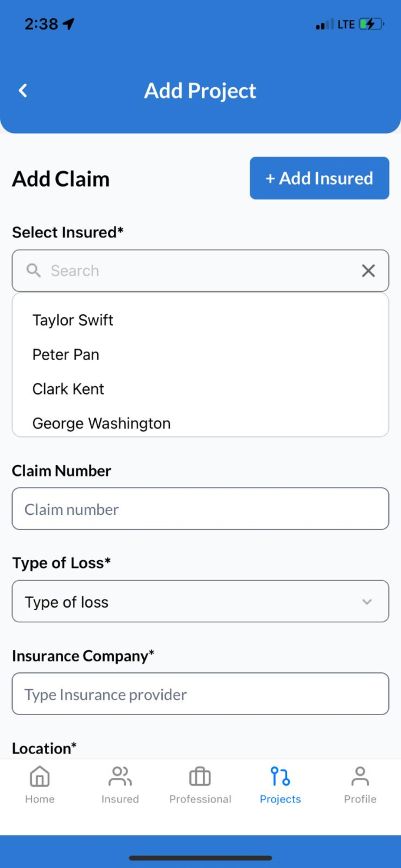Select George Washington option
Screen dimensions: 401x868
102,423
